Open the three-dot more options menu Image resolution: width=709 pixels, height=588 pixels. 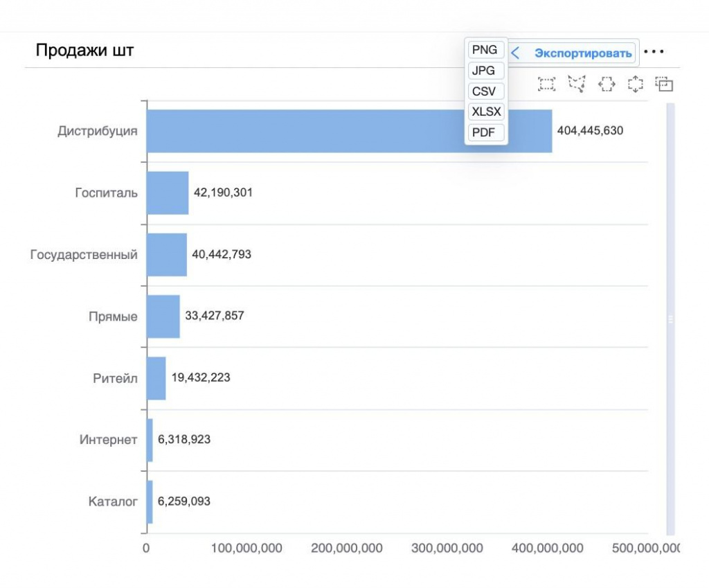[654, 52]
